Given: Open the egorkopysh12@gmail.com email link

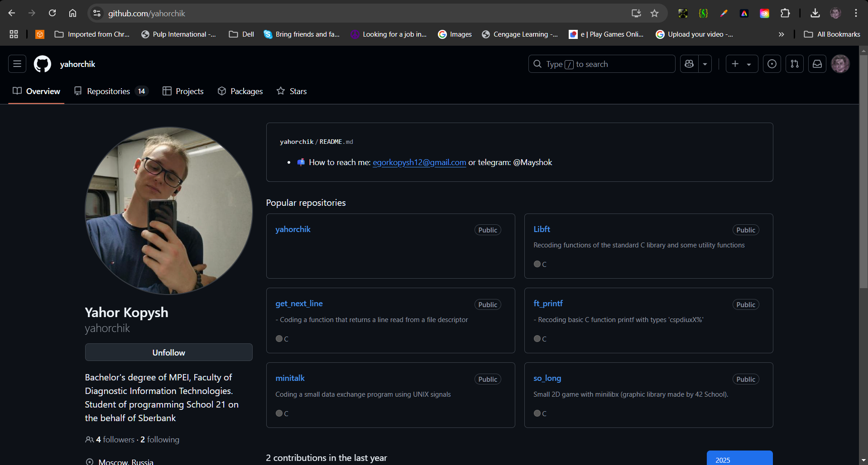Looking at the screenshot, I should click(419, 162).
